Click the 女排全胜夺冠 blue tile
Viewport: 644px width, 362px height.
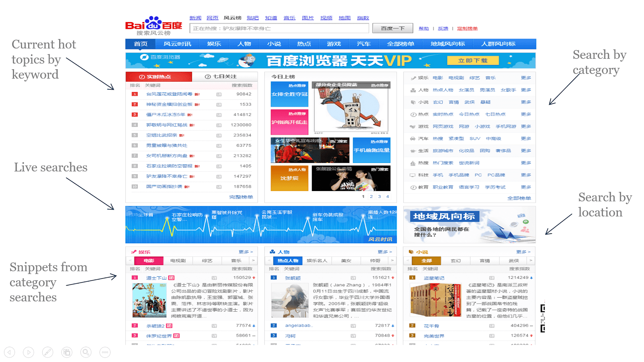289,94
